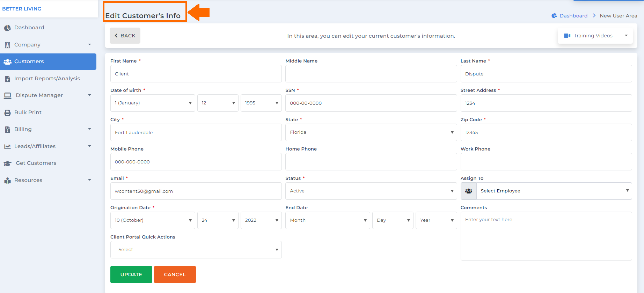644x293 pixels.
Task: Open Client Portal Quick Actions dropdown
Action: pyautogui.click(x=196, y=250)
